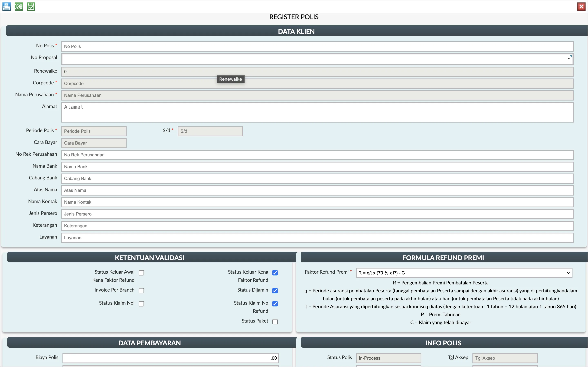Uncheck Status Keluar Kena Faktor Refund
588x367 pixels.
point(275,273)
